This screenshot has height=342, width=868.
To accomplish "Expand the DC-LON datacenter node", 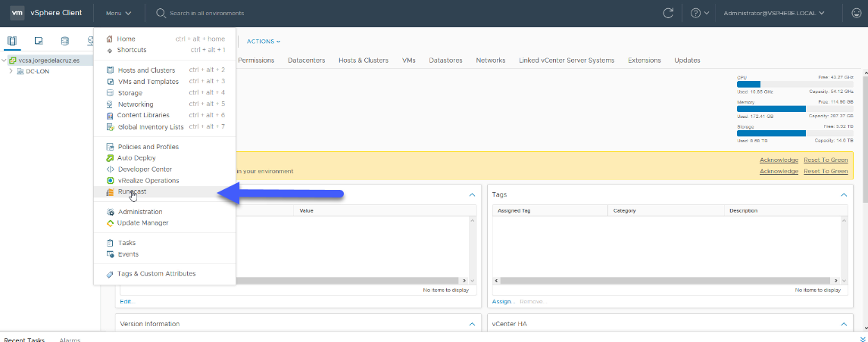I will [x=11, y=71].
